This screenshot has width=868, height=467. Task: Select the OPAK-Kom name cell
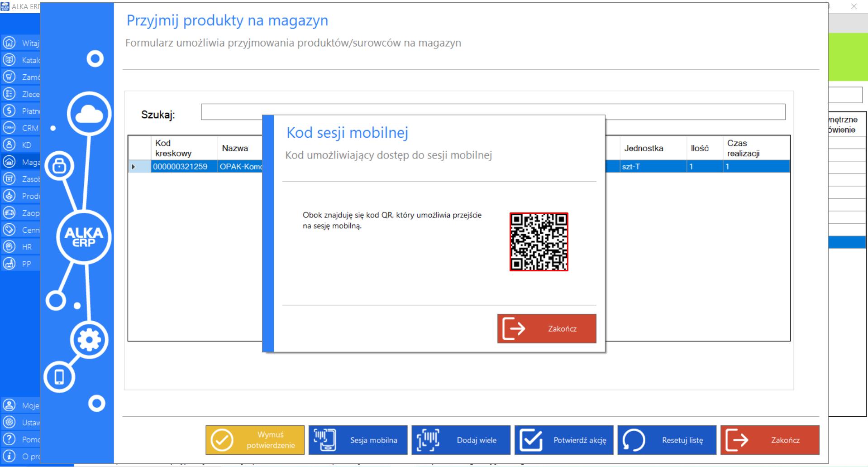(x=240, y=166)
